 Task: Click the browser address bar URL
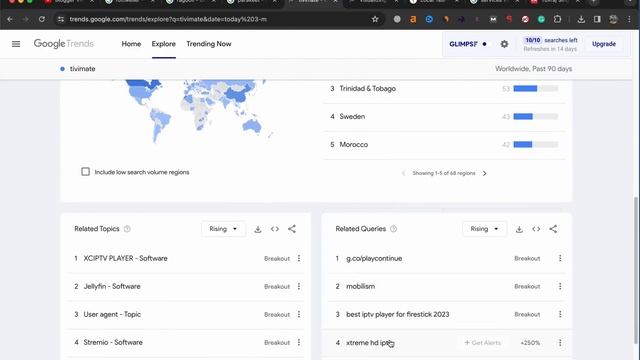coord(168,19)
